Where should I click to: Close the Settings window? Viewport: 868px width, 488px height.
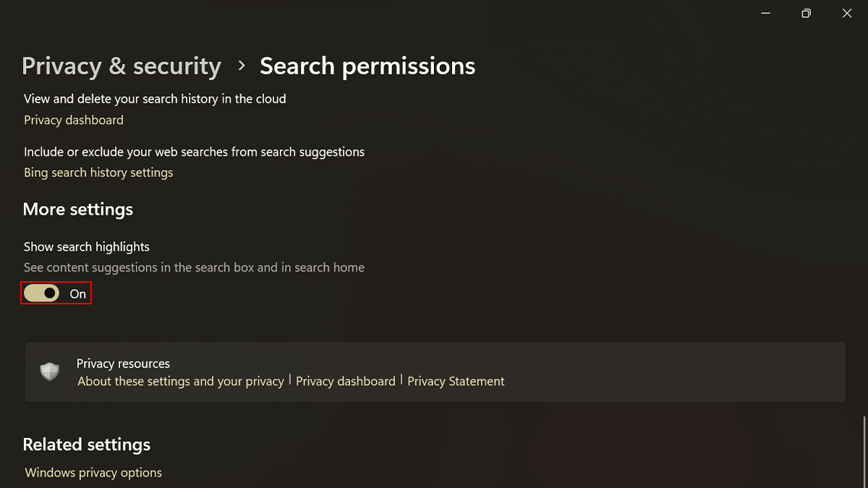tap(847, 13)
